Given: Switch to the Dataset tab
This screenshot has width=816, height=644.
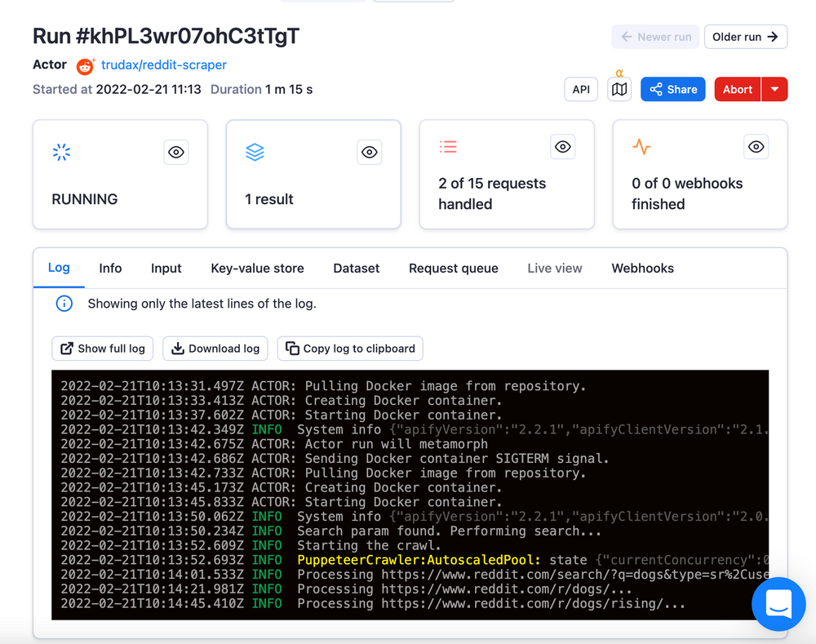Looking at the screenshot, I should (x=356, y=268).
